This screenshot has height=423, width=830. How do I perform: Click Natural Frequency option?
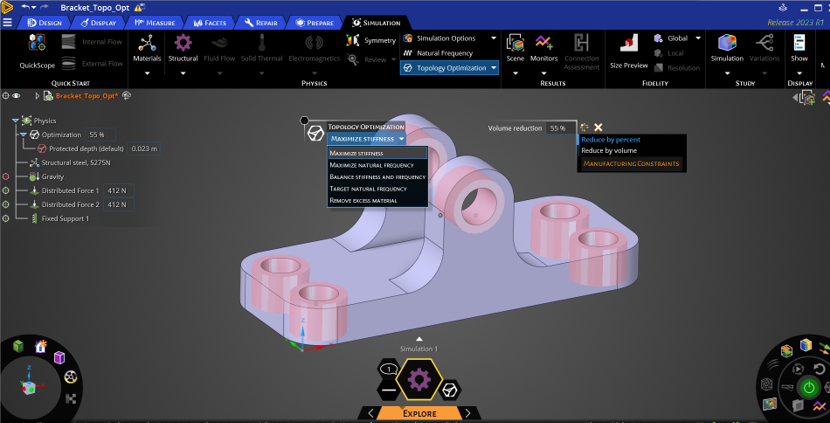click(x=438, y=53)
